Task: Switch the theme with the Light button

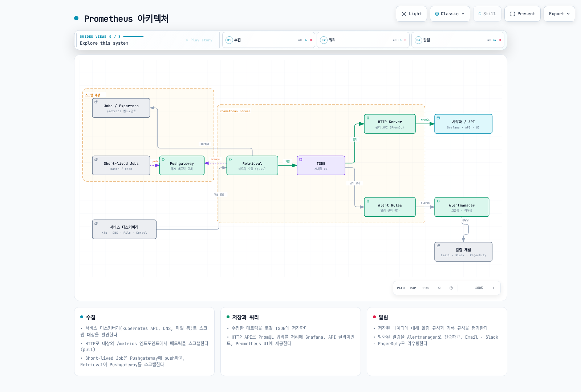Action: 411,14
